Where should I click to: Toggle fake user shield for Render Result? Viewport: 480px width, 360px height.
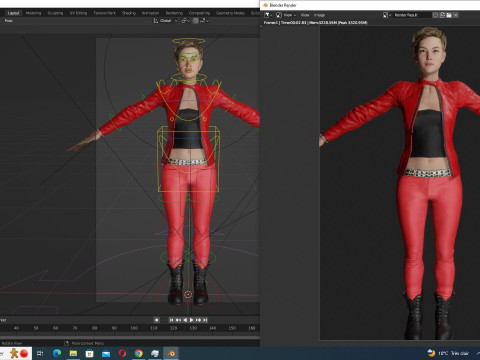435,15
